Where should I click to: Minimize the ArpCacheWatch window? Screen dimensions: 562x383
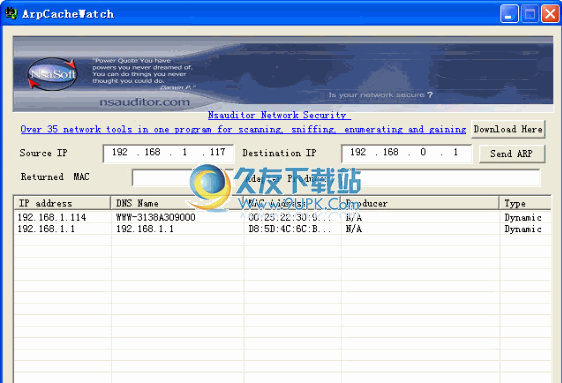point(509,14)
